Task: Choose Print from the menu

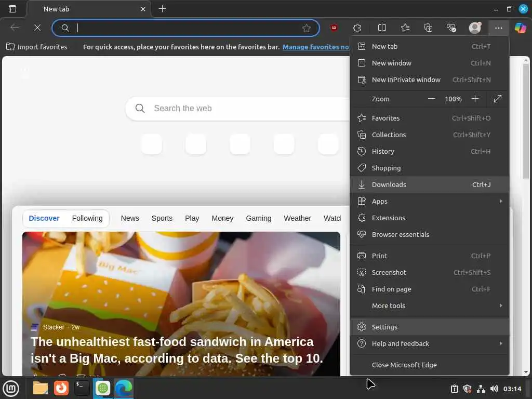Action: [430, 256]
